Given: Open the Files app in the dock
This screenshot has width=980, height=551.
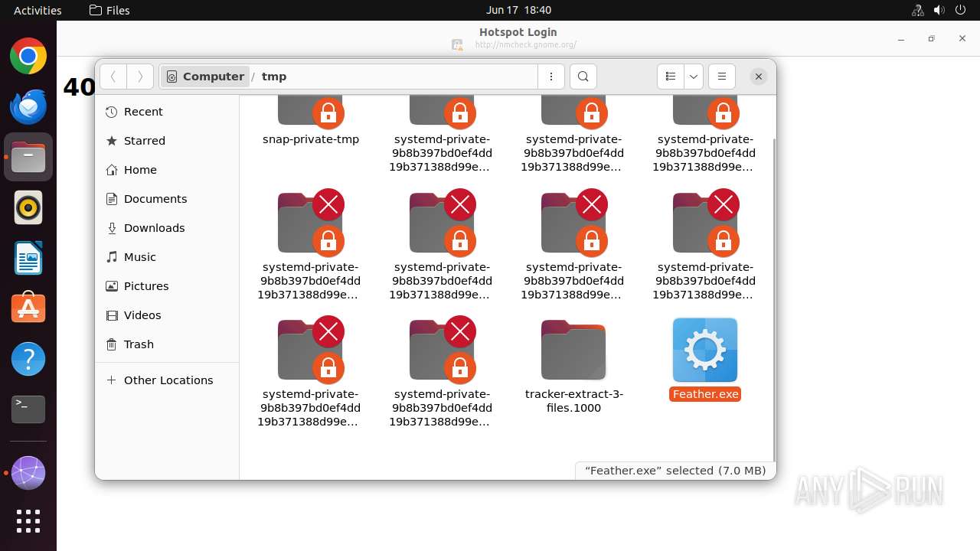Looking at the screenshot, I should click(28, 157).
